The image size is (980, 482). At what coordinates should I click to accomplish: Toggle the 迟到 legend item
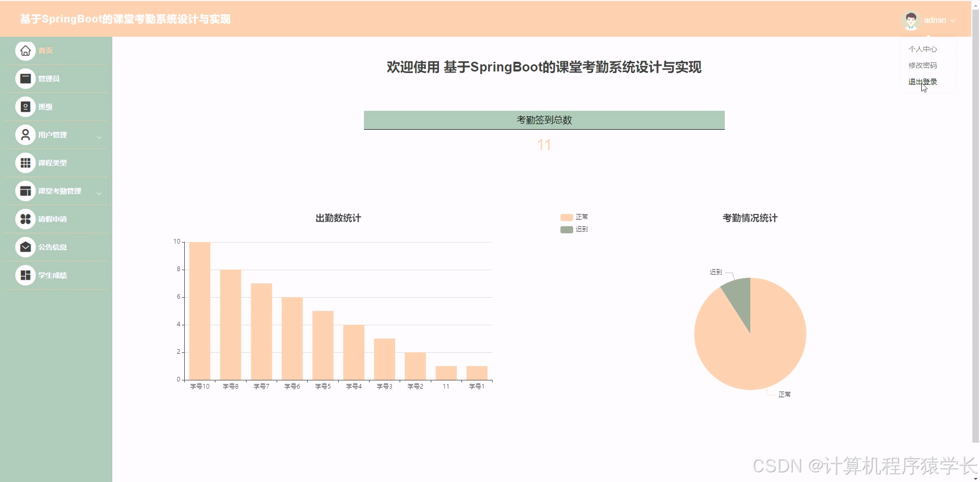[574, 229]
